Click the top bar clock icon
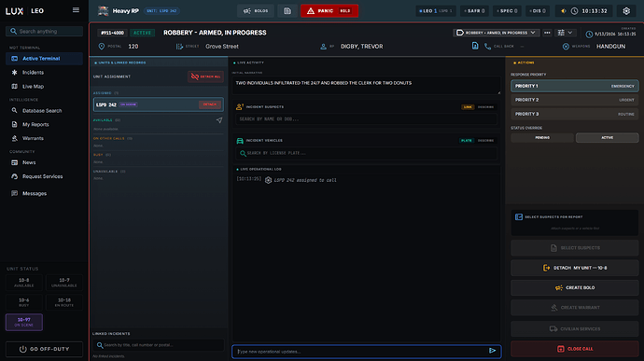The width and height of the screenshot is (644, 361). [574, 11]
